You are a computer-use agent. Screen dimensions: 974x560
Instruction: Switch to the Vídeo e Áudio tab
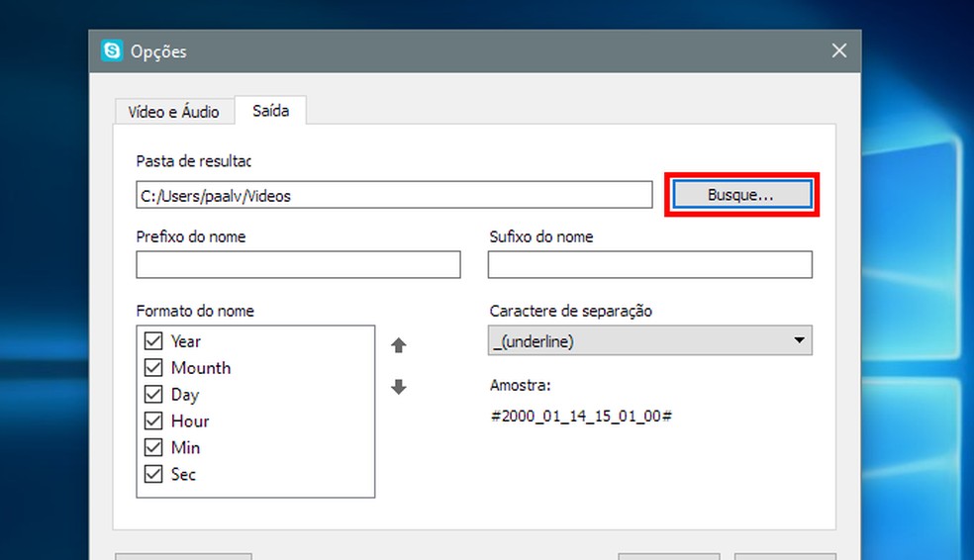point(174,112)
